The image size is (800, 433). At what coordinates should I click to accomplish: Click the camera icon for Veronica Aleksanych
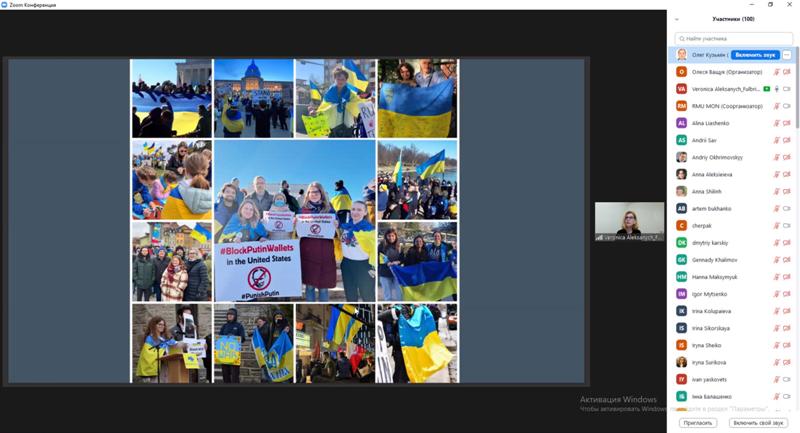click(x=787, y=89)
